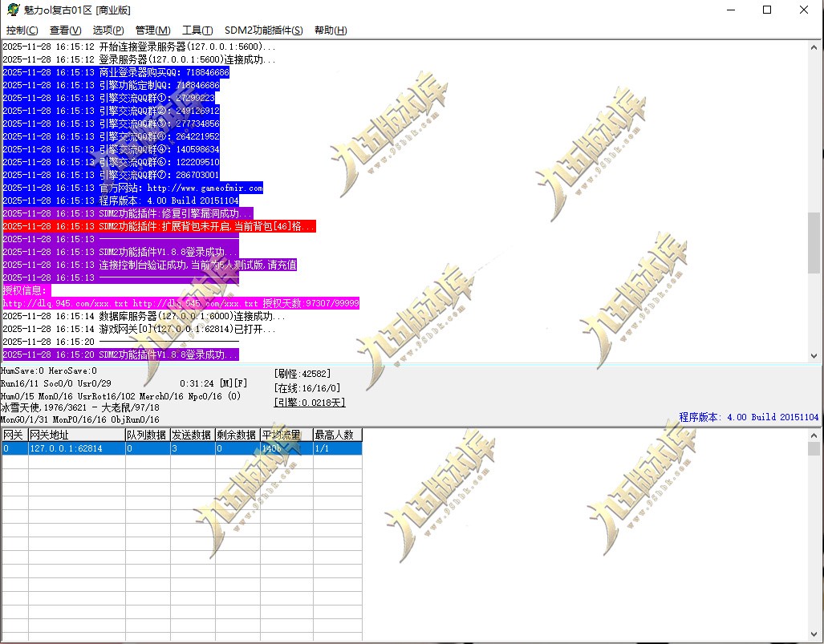Click the magenta 授权信息: line
The image size is (824, 644).
[27, 290]
